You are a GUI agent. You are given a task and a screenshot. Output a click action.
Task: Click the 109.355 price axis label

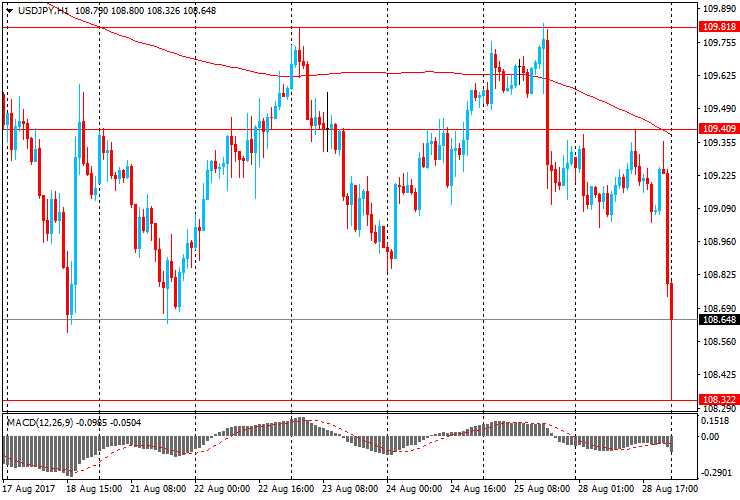click(x=719, y=143)
